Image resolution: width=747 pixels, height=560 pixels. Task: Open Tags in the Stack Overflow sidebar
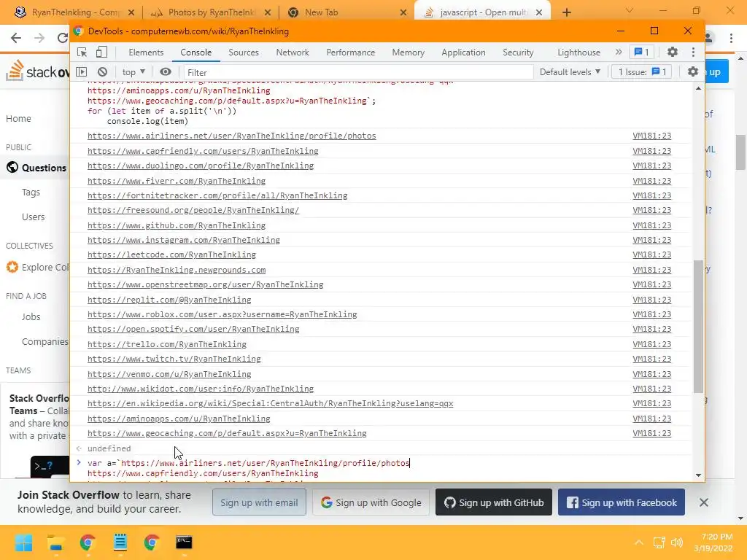click(x=31, y=192)
